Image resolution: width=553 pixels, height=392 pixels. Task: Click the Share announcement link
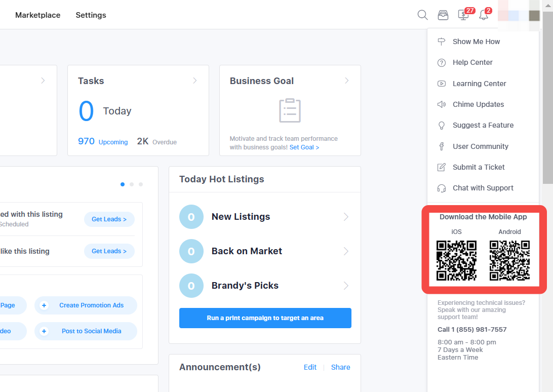341,367
